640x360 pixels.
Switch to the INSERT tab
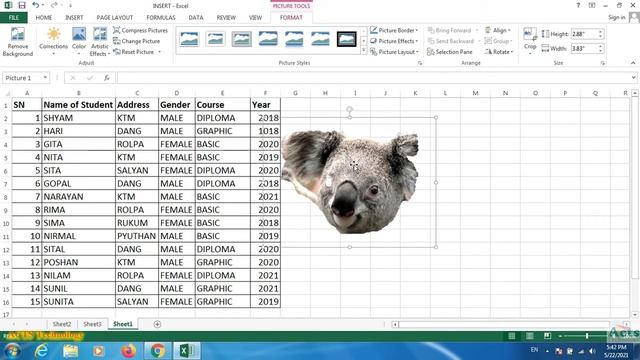pos(74,18)
